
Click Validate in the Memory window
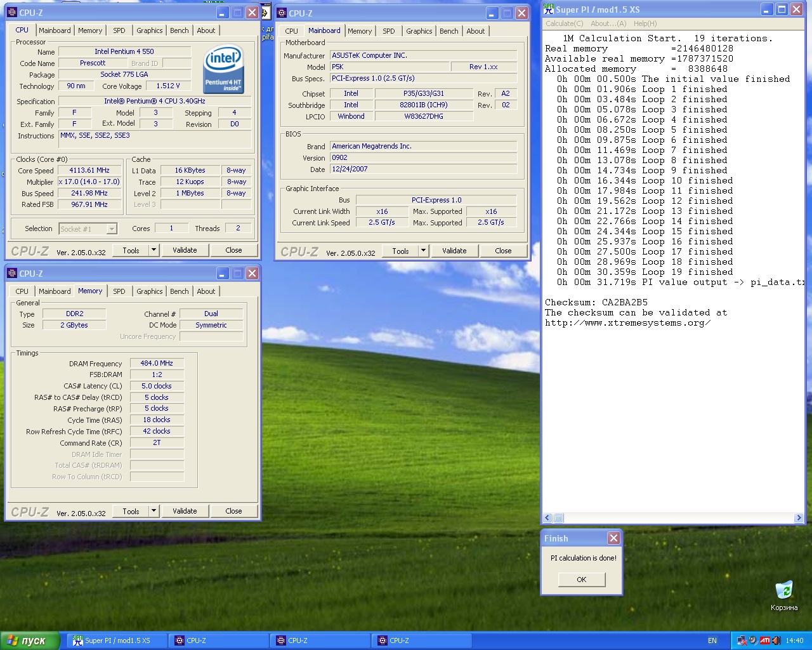(185, 511)
